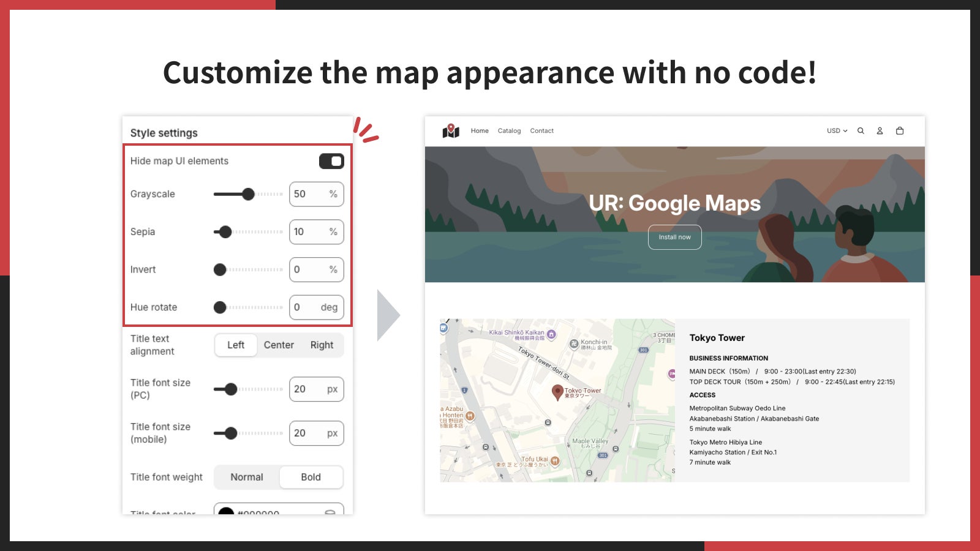This screenshot has width=980, height=551.
Task: Open the Home menu item
Action: click(x=480, y=131)
